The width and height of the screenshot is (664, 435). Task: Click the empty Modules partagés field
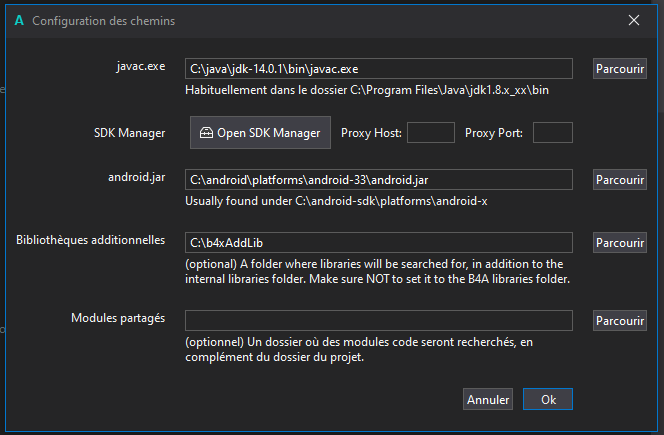coord(378,320)
